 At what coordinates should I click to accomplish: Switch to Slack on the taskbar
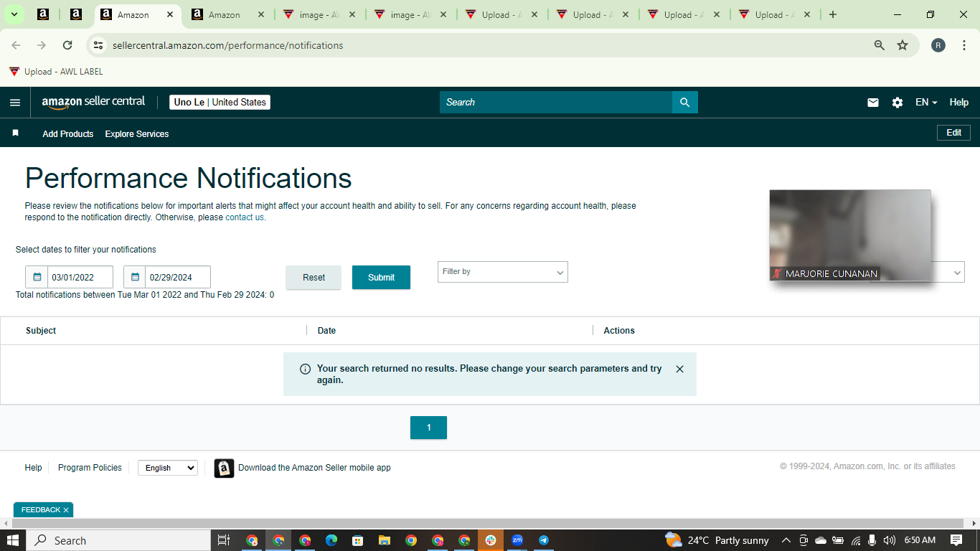491,540
